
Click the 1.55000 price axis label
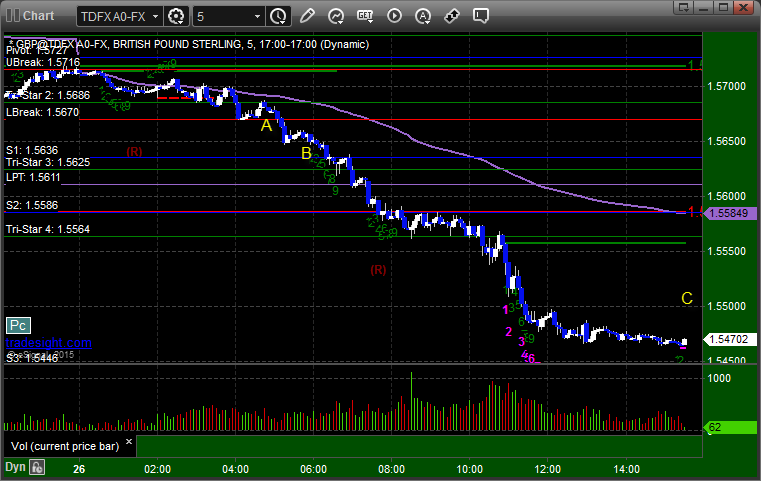click(x=727, y=306)
